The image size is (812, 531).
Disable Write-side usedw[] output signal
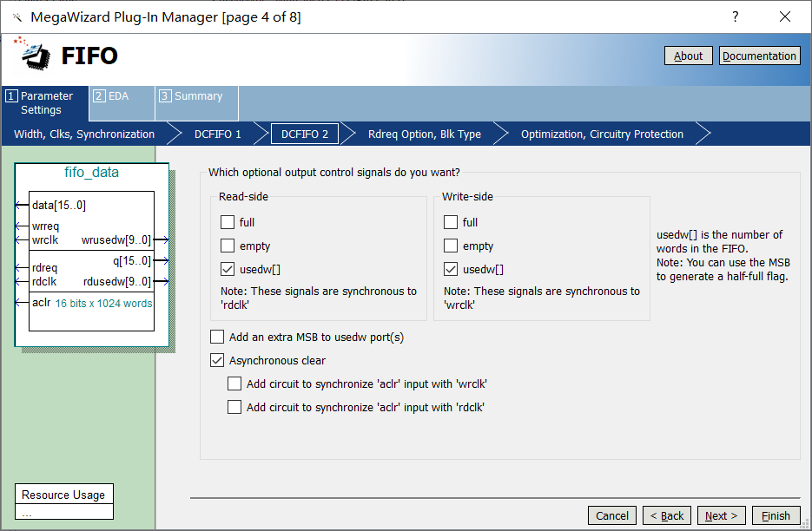(450, 269)
